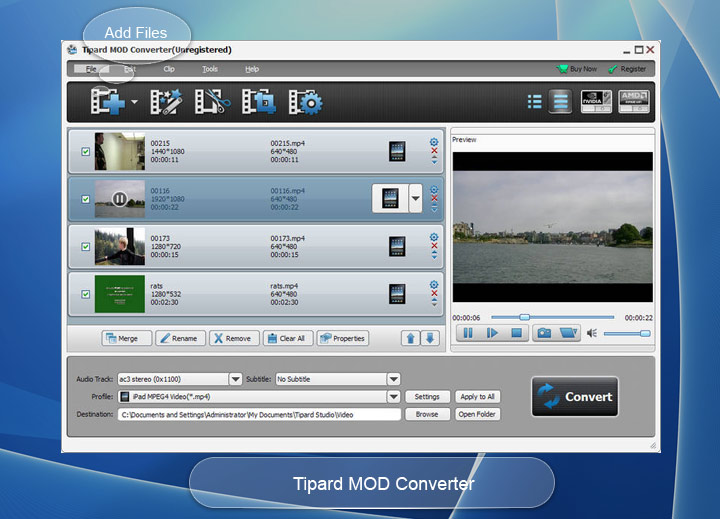Toggle NVIDIA acceleration icon
This screenshot has width=720, height=519.
pyautogui.click(x=596, y=102)
